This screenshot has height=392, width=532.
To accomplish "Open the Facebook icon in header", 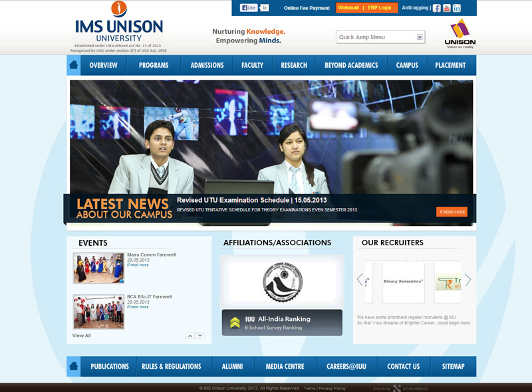I will pos(437,8).
